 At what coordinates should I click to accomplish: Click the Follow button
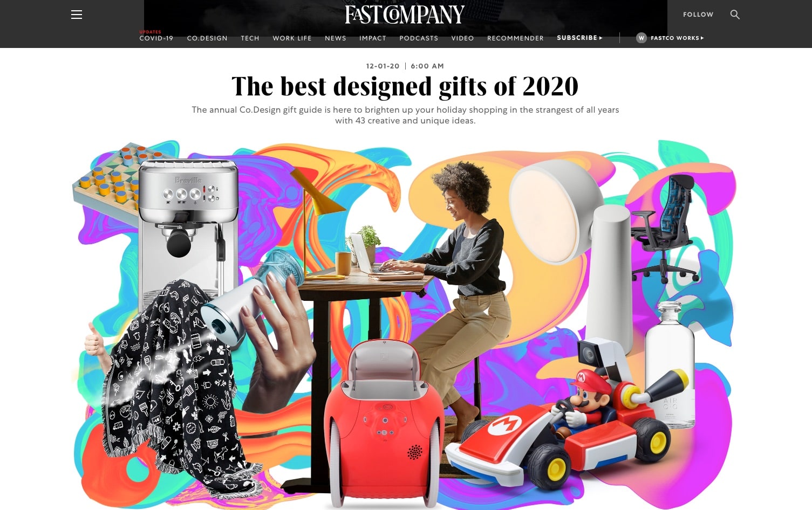(x=698, y=15)
